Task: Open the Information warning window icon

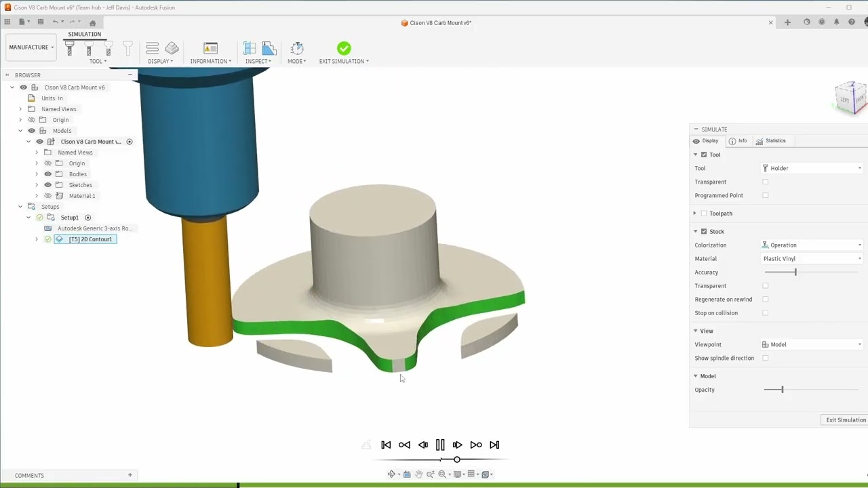Action: (211, 48)
